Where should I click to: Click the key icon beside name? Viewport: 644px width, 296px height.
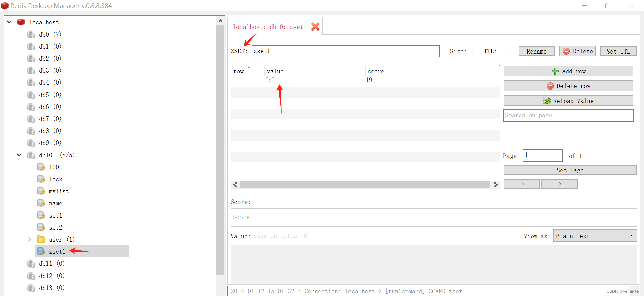point(41,203)
